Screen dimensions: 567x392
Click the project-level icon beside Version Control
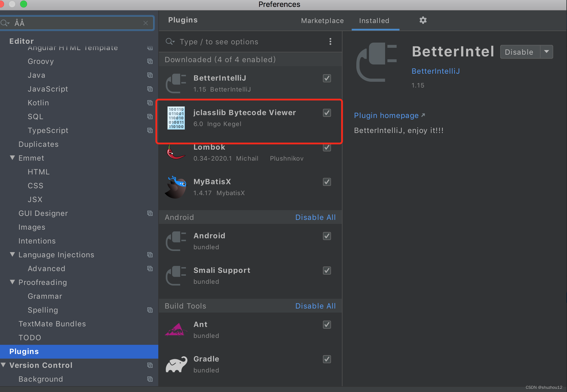(x=150, y=365)
